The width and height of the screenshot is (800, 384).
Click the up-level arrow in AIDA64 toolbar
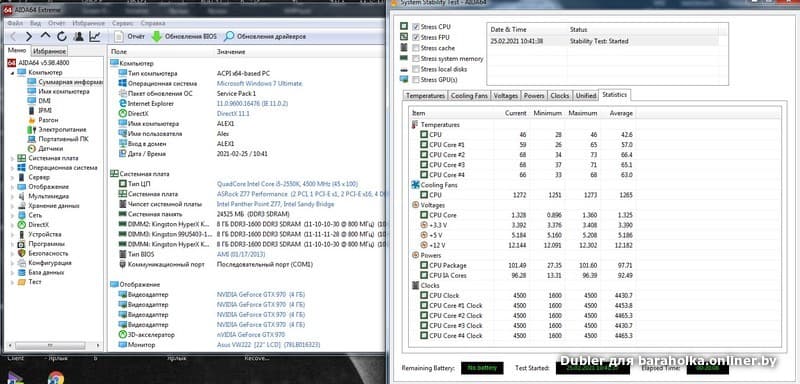coord(45,36)
